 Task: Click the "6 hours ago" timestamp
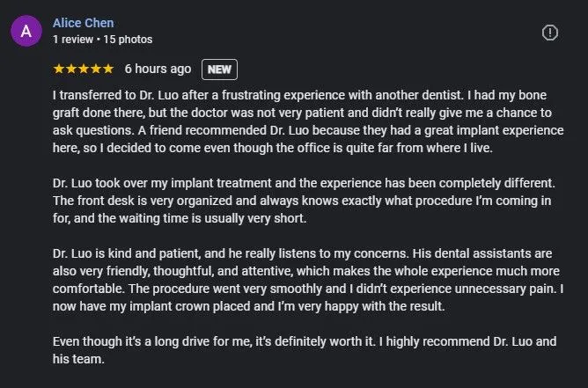158,69
